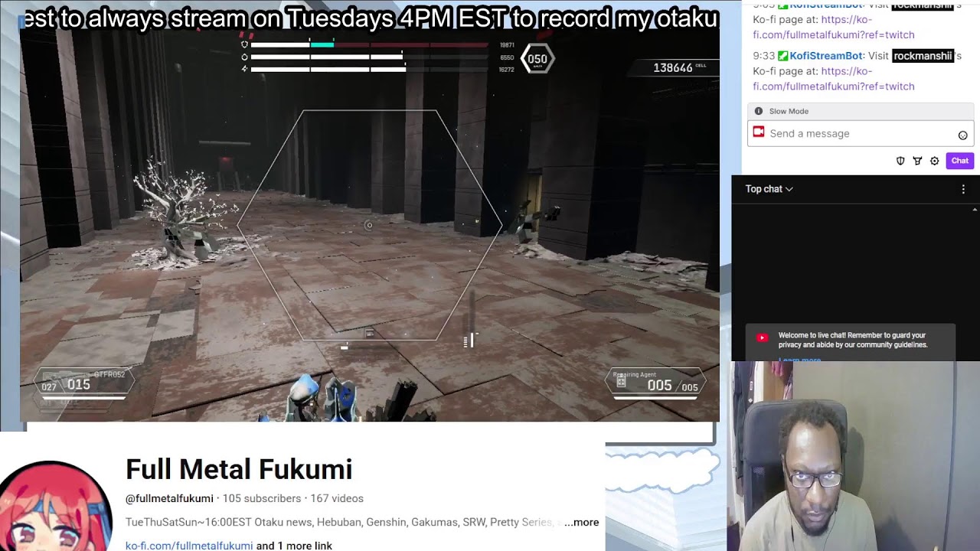The height and width of the screenshot is (551, 980).
Task: Focus the Send a message input field
Action: click(861, 133)
